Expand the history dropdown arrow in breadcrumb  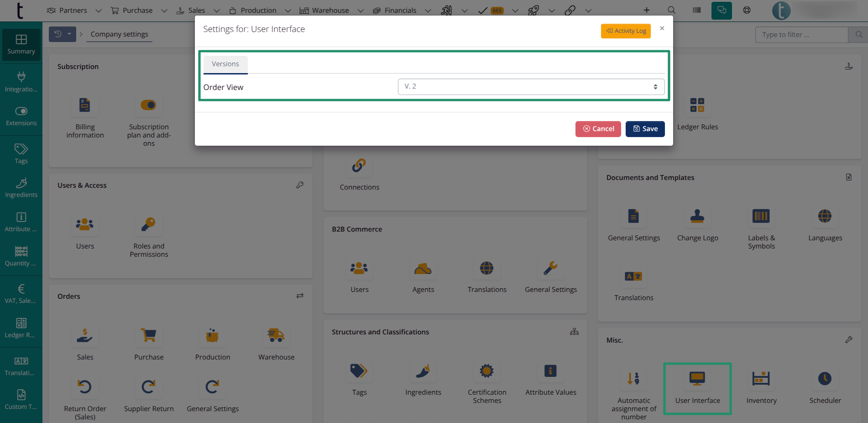coord(69,34)
